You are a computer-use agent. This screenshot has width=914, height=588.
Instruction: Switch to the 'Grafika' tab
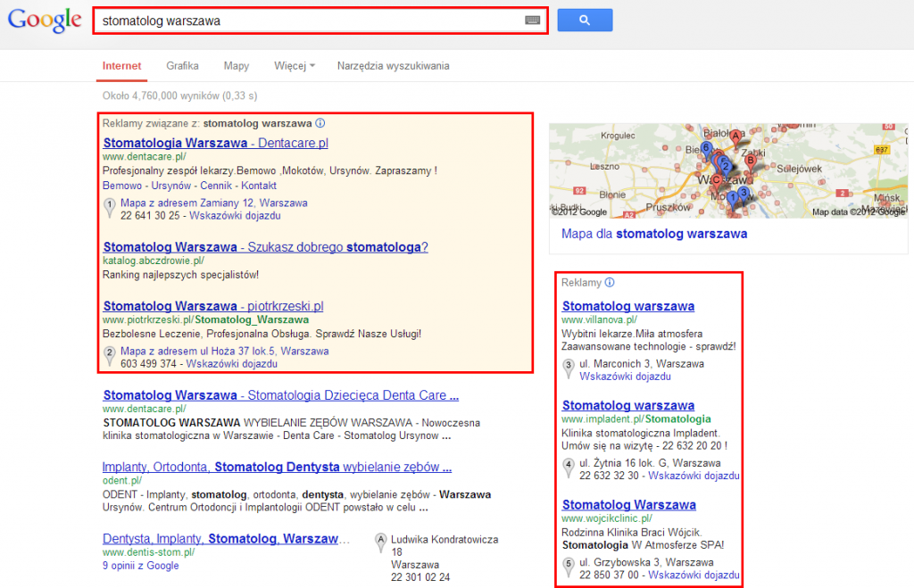182,66
